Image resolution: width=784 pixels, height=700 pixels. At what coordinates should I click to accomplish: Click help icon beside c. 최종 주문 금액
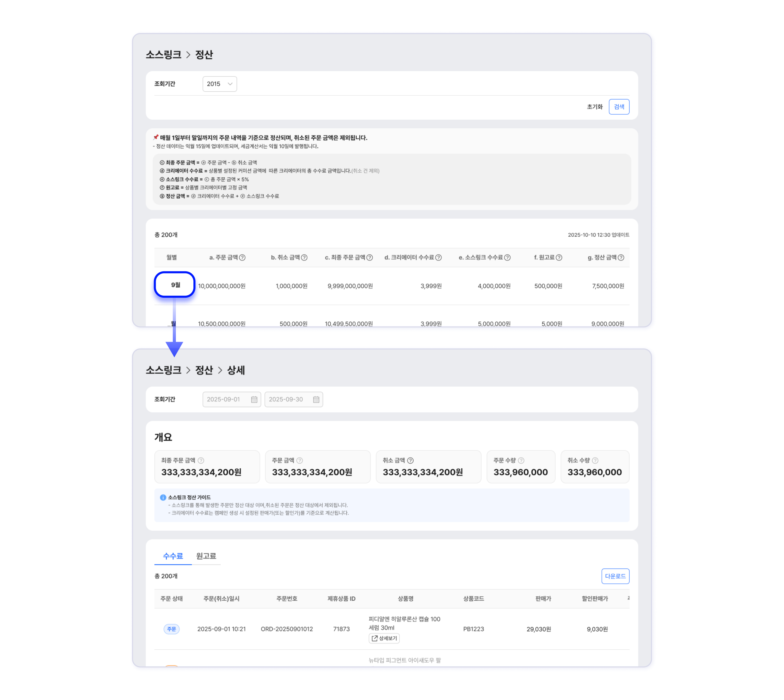[x=370, y=258]
